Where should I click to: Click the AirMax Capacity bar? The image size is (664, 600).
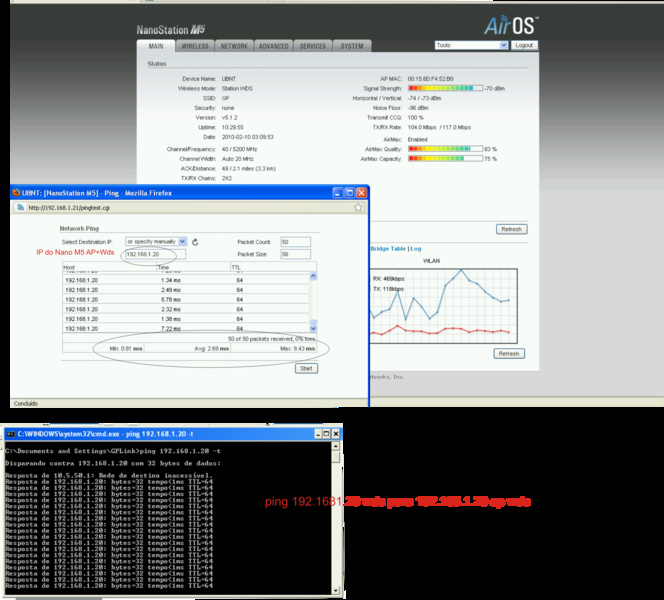[445, 158]
